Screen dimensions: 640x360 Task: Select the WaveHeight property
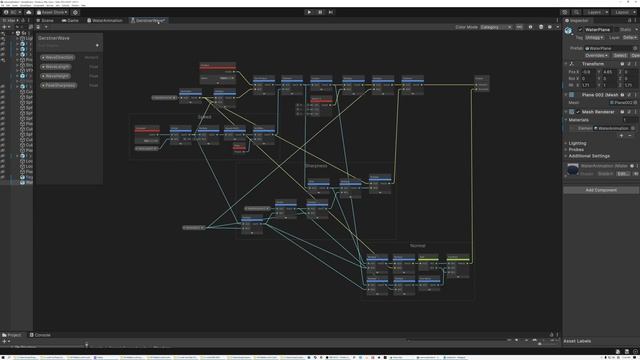click(x=56, y=76)
